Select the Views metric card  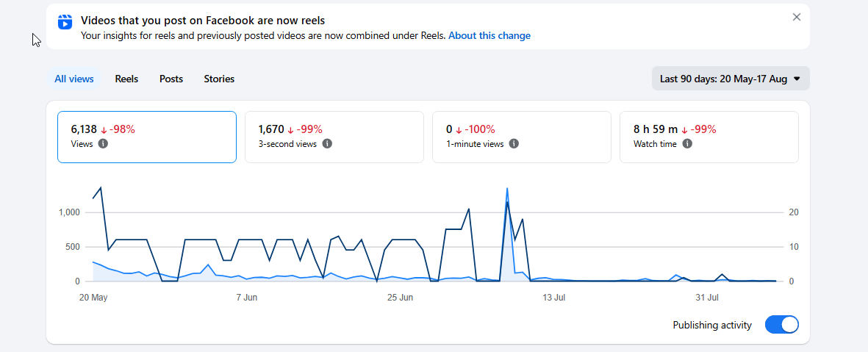point(147,137)
